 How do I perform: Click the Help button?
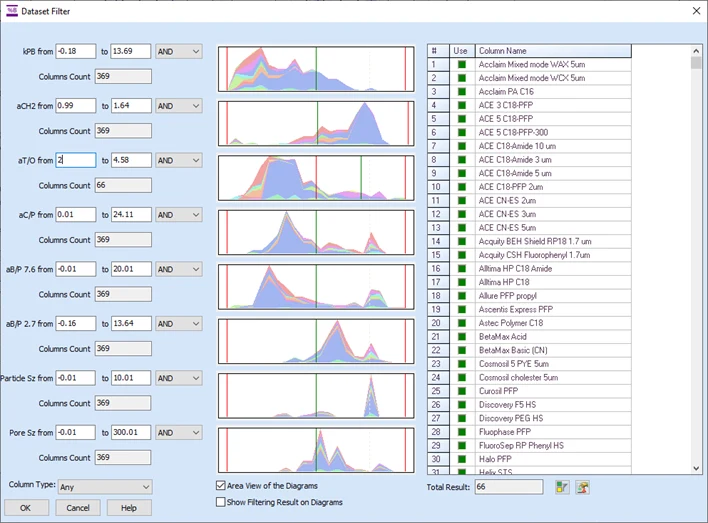[129, 508]
